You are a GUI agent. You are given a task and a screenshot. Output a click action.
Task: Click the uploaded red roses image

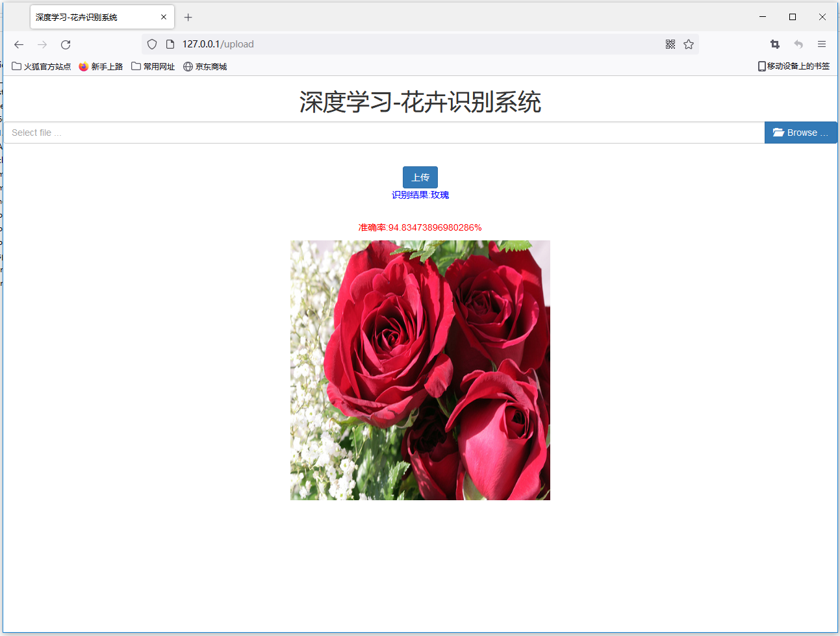coord(420,370)
